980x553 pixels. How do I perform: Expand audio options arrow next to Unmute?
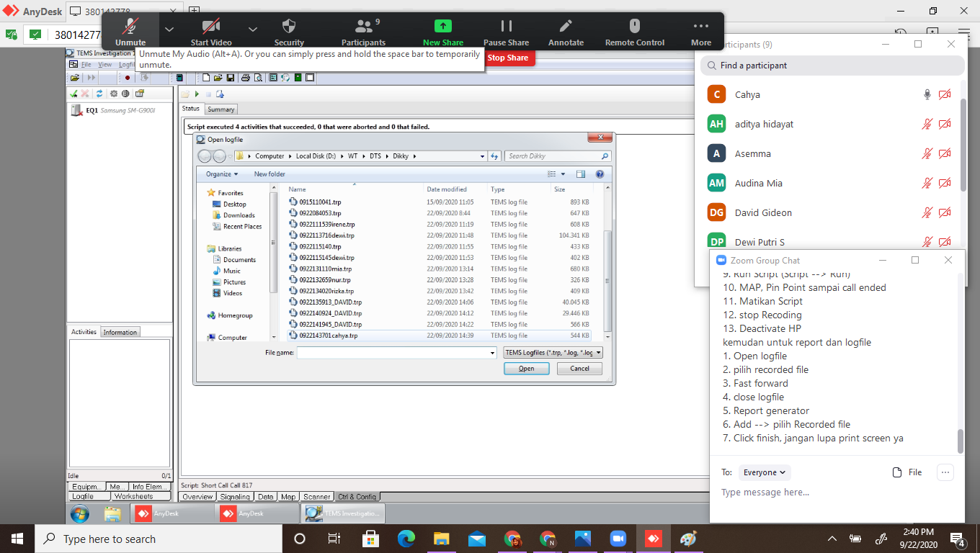(169, 29)
